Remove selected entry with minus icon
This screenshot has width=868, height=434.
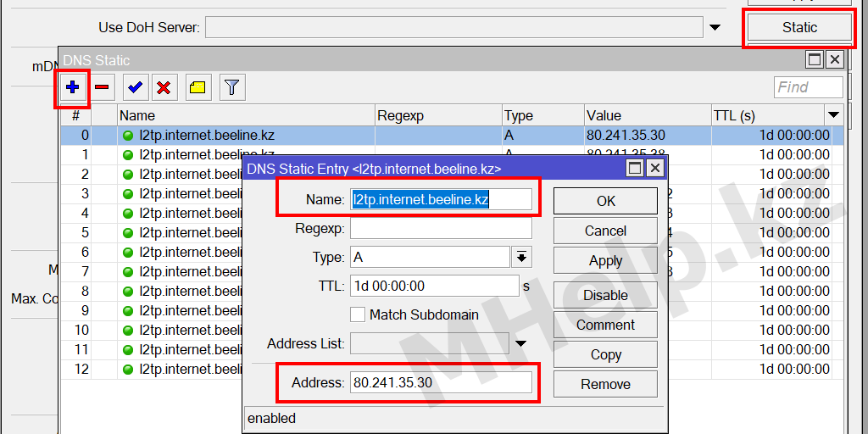pos(102,87)
